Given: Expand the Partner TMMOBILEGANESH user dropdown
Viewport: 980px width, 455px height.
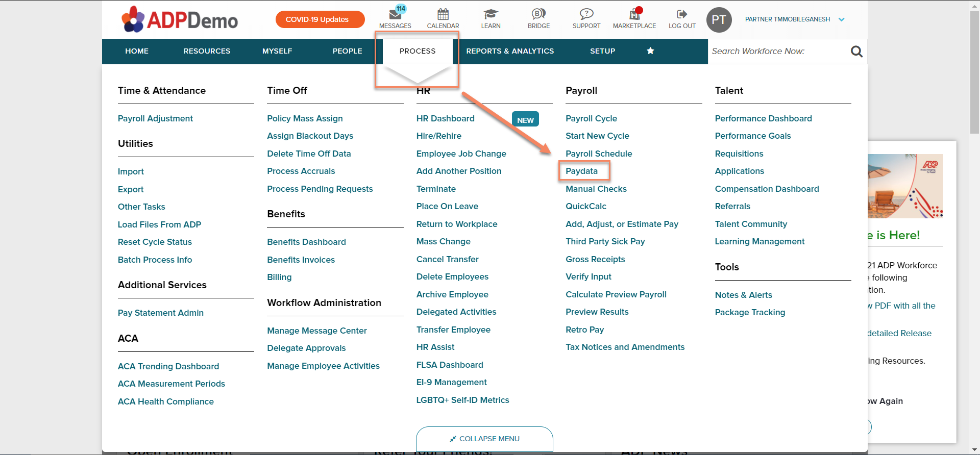Looking at the screenshot, I should [x=842, y=20].
